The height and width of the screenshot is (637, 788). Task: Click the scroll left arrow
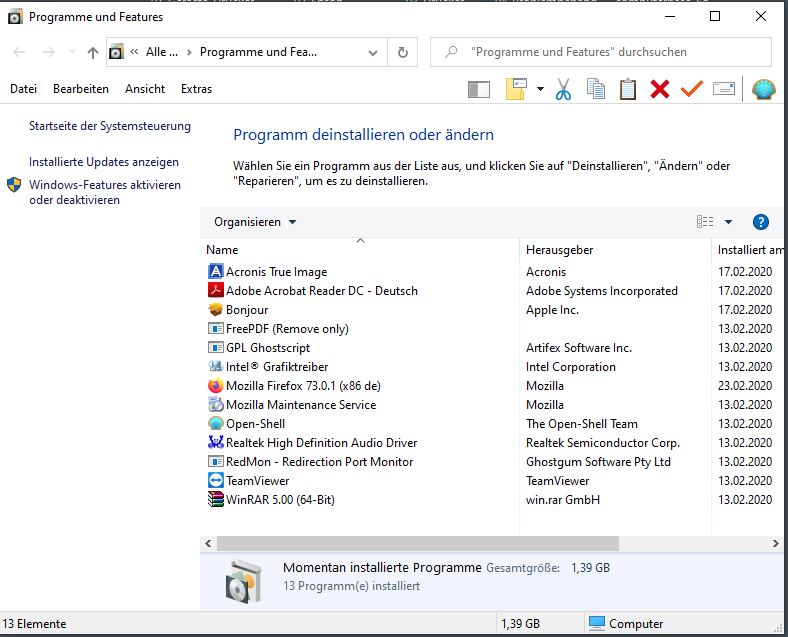[x=208, y=543]
